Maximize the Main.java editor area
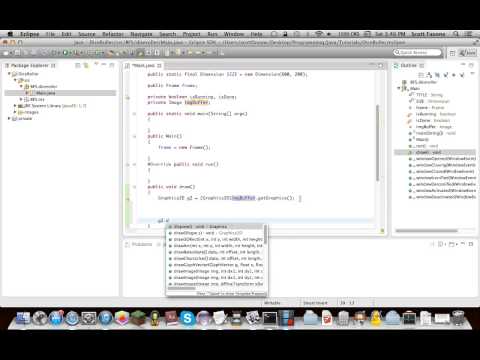Viewport: 480px width, 360px height. 380,66
